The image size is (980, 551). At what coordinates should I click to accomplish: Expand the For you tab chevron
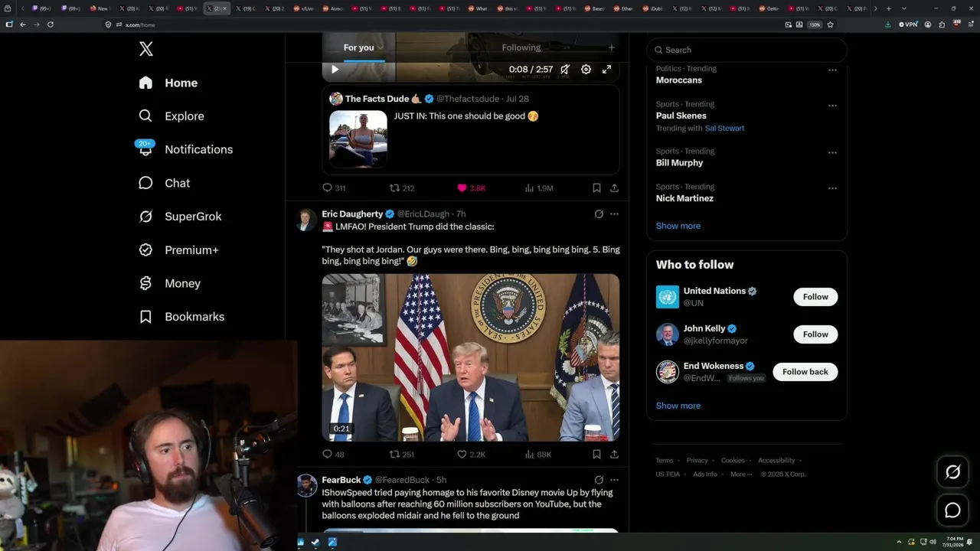point(380,48)
